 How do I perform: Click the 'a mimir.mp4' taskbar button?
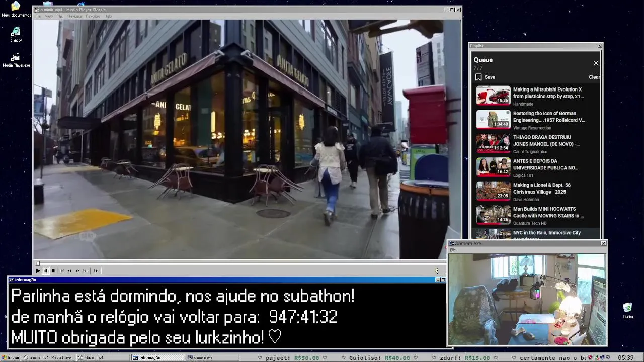(48, 357)
